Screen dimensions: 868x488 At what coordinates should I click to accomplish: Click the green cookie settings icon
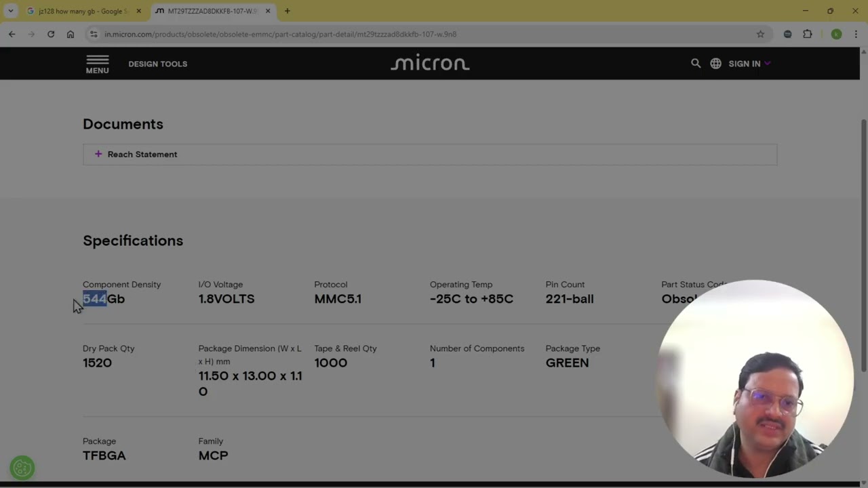pyautogui.click(x=22, y=468)
